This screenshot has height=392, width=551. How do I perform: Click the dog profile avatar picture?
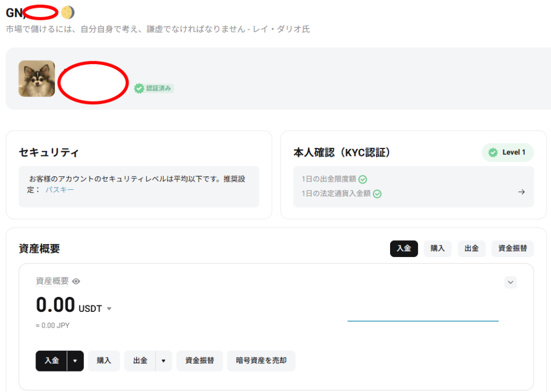tap(37, 79)
